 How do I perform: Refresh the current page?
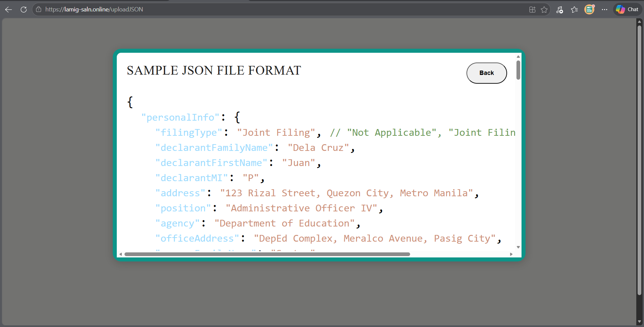[x=23, y=9]
